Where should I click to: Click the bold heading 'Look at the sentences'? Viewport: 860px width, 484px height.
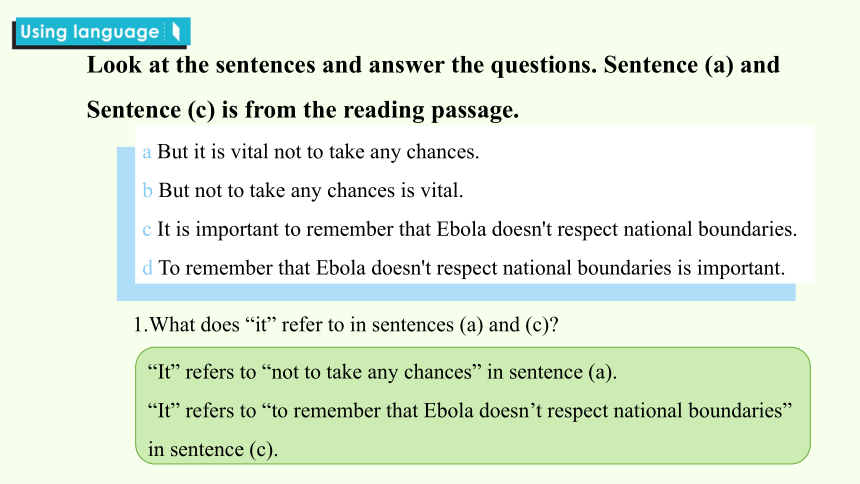coord(433,65)
